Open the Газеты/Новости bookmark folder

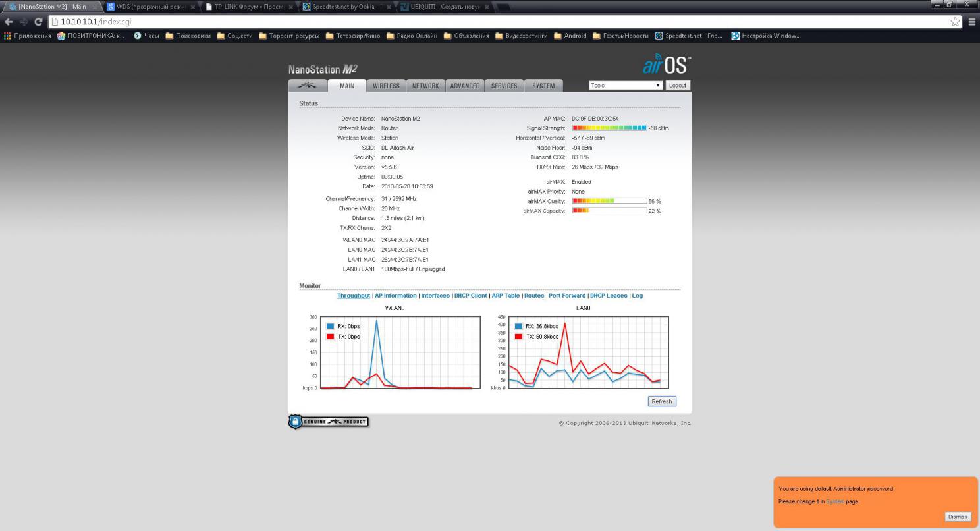click(x=621, y=36)
